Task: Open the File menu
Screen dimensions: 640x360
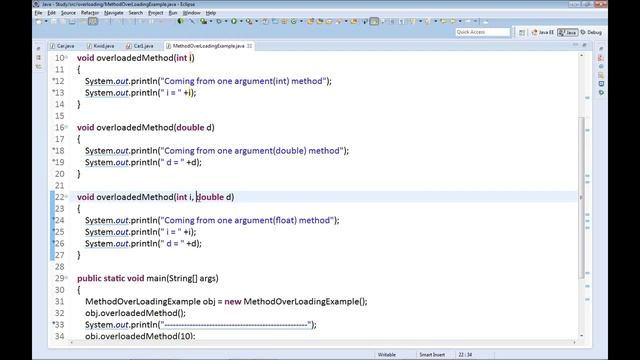Action: (x=38, y=13)
